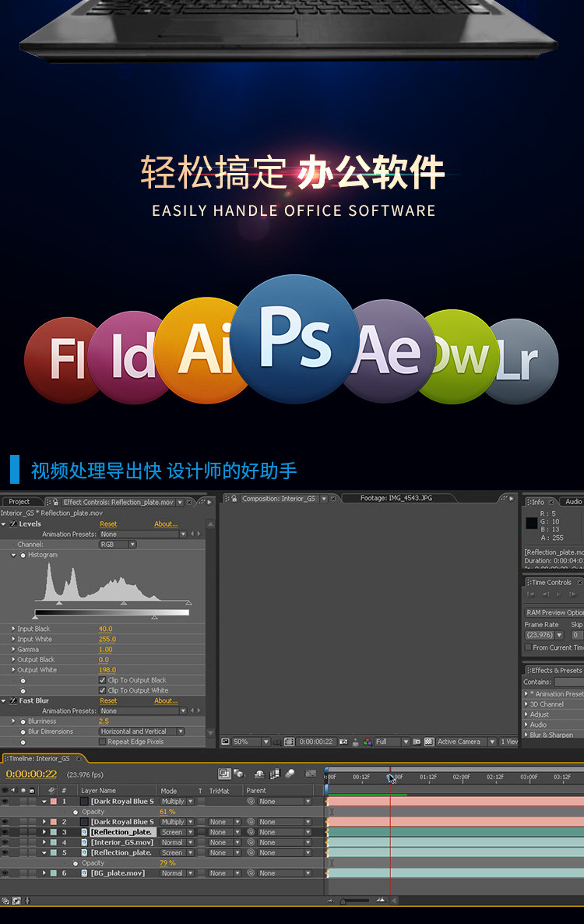Image resolution: width=584 pixels, height=924 pixels.
Task: Hide the BG_plate.mov layer with eye
Action: click(x=5, y=873)
